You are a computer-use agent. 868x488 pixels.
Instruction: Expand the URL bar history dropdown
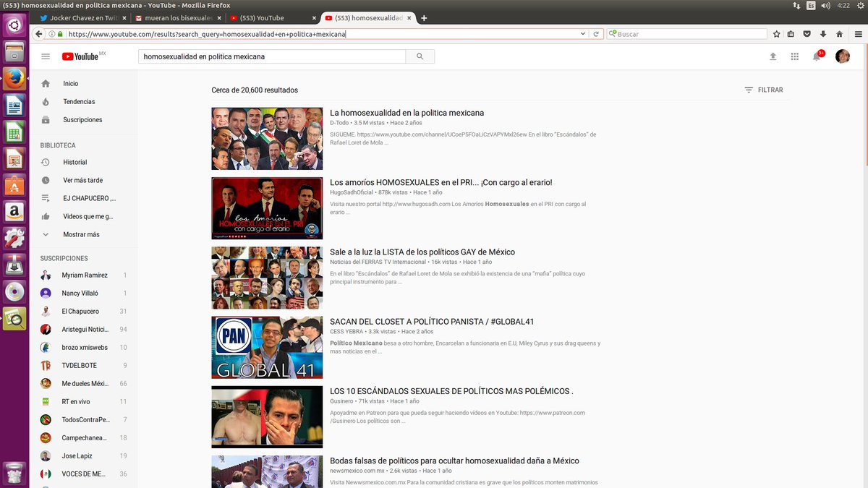click(x=583, y=34)
